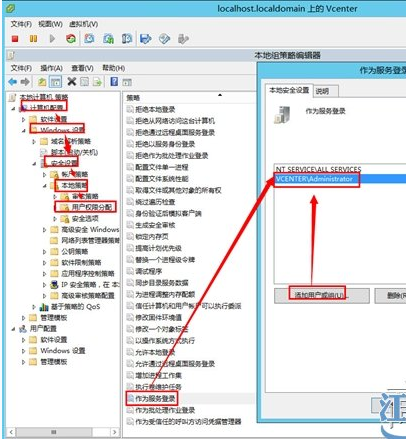406x439 pixels.
Task: Click the blue floppy drive connect icon
Action: [146, 39]
